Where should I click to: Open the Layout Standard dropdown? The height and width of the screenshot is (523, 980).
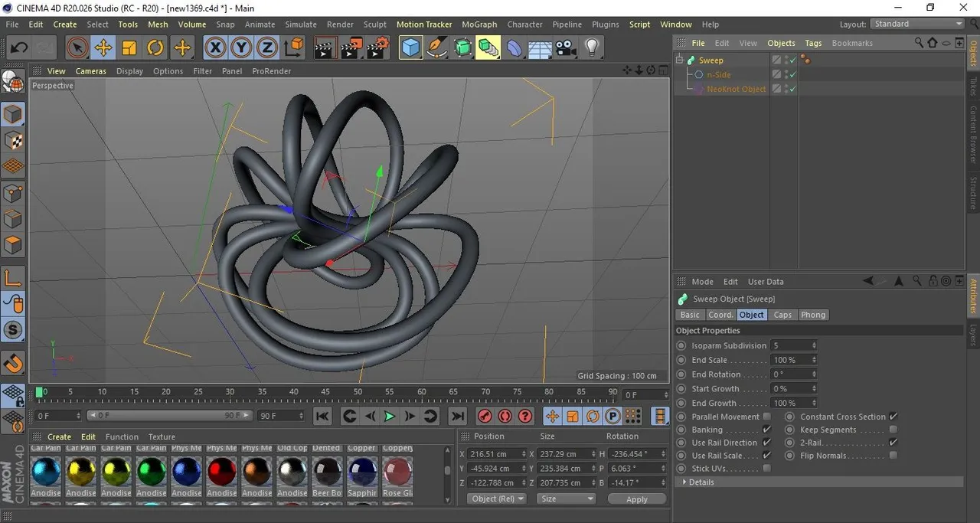(917, 24)
